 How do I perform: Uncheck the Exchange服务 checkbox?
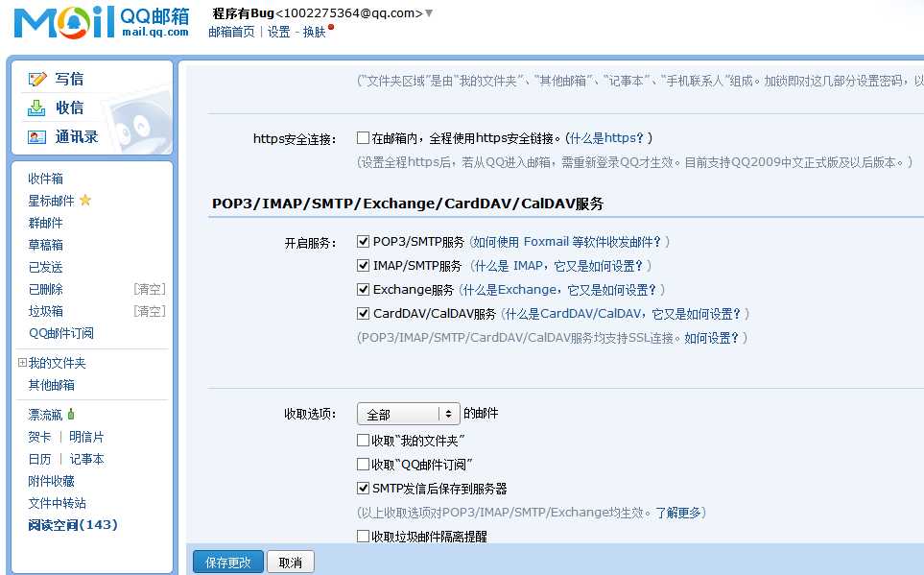click(x=363, y=290)
